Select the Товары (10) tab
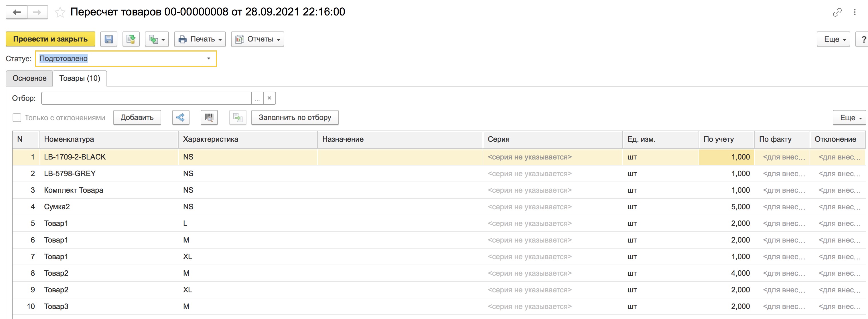The width and height of the screenshot is (868, 319). point(80,78)
